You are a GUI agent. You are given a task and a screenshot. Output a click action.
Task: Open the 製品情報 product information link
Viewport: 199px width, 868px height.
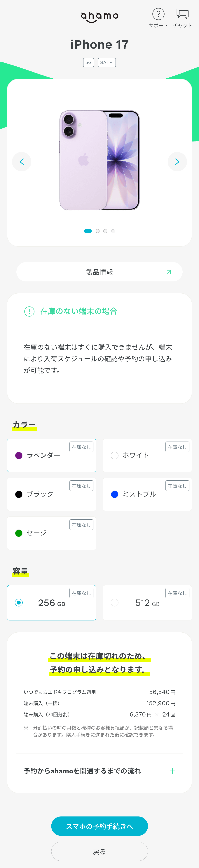[99, 272]
